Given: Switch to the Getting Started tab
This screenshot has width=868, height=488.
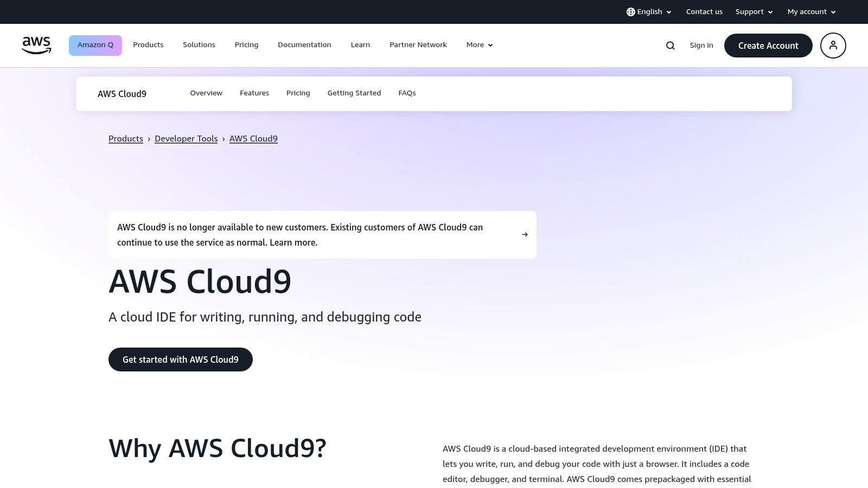Looking at the screenshot, I should pos(354,93).
